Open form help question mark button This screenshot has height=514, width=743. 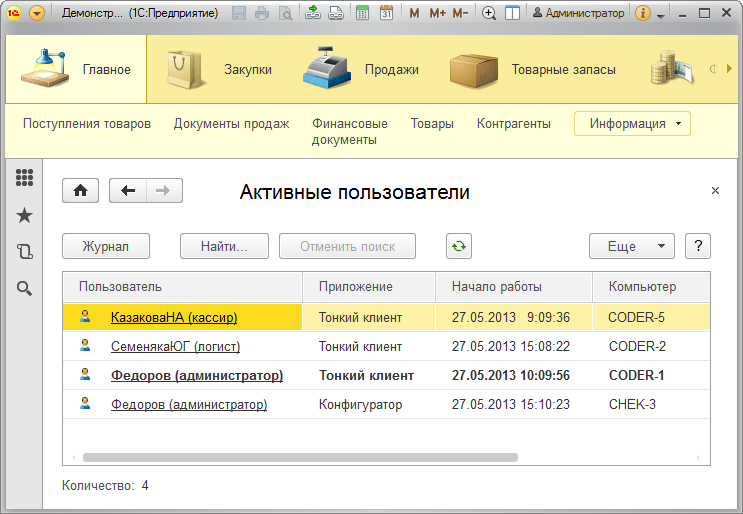coord(698,246)
